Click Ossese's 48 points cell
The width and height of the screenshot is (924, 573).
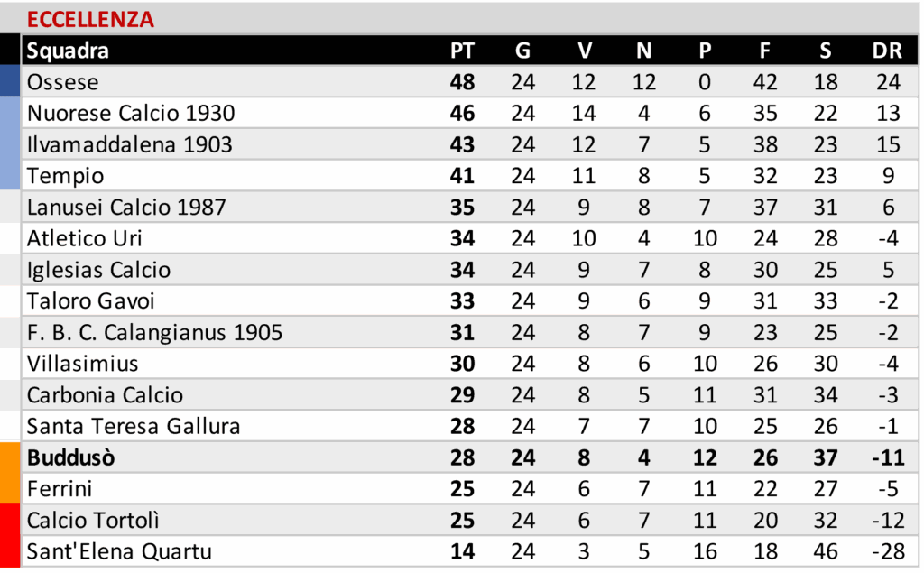(462, 82)
